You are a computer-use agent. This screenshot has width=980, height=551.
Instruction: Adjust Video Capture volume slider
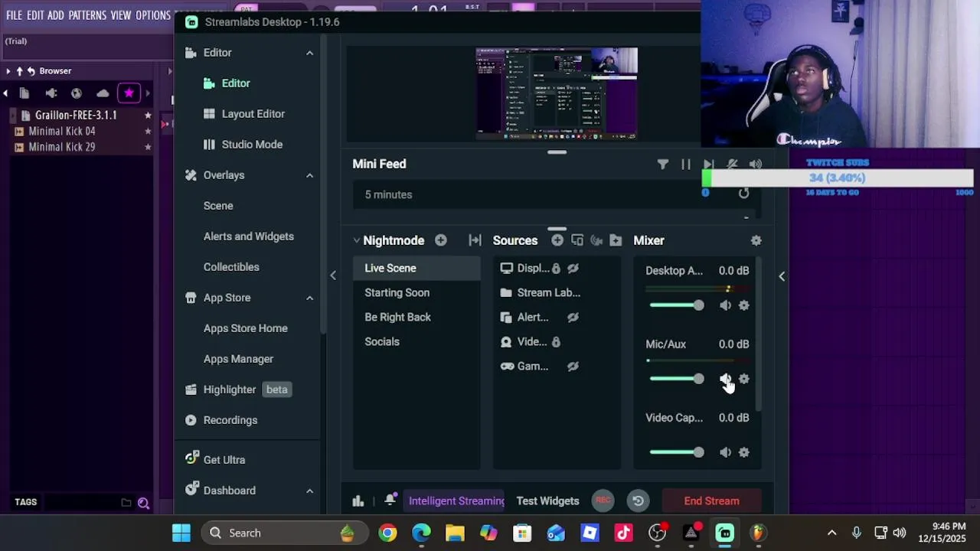click(677, 452)
